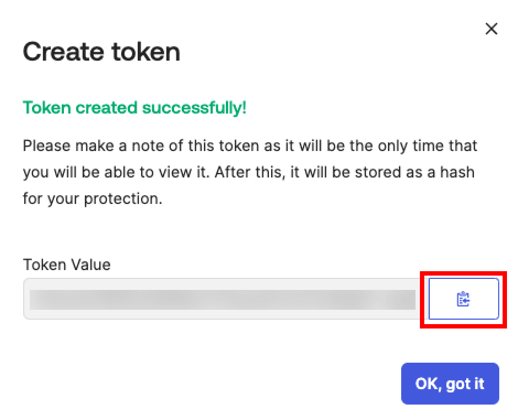Viewport: 518px width, 420px height.
Task: Dismiss the dialog using the X icon
Action: coord(491,29)
